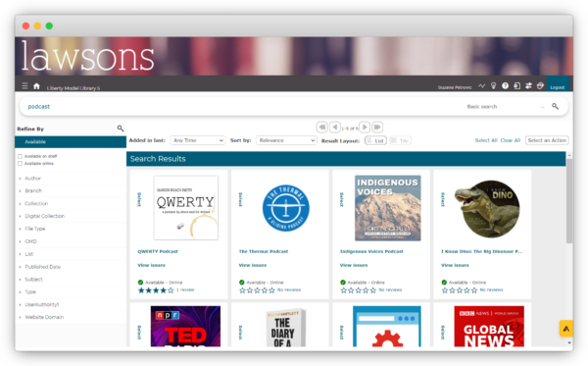The height and width of the screenshot is (366, 588).
Task: Click the help question mark icon
Action: tap(505, 86)
